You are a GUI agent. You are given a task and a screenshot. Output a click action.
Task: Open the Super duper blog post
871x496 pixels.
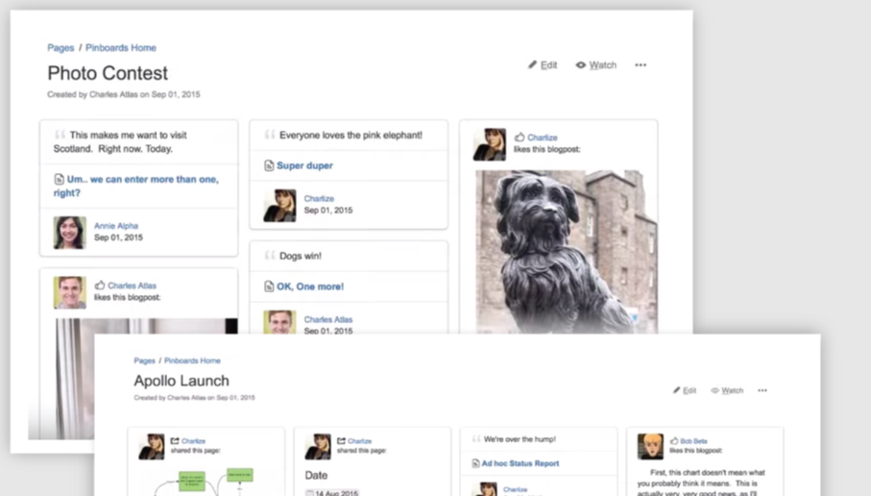click(304, 166)
